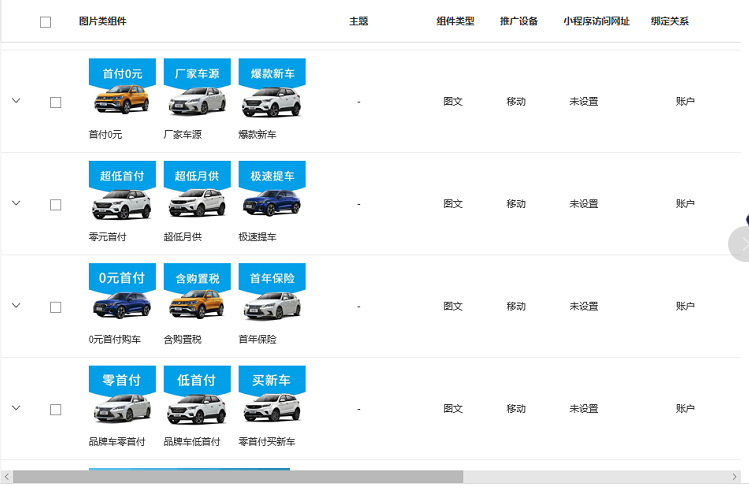Screen dimensions: 749x488
Task: Click the 推广设备 column header
Action: coord(518,21)
